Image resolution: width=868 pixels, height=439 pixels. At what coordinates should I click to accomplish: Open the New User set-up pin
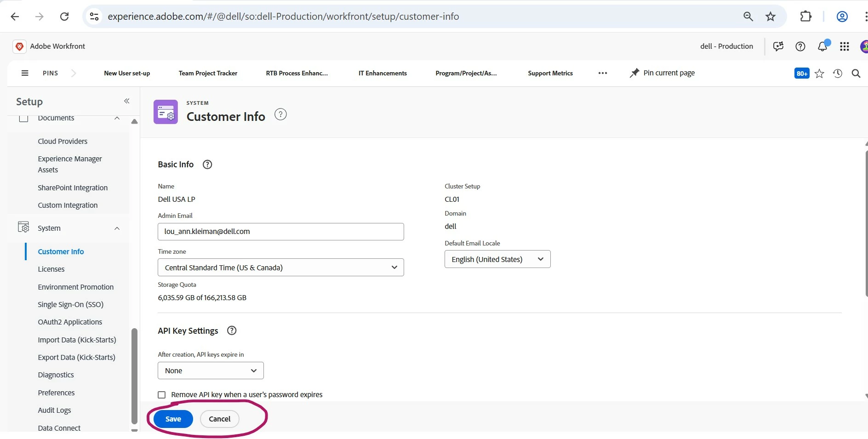(x=127, y=73)
